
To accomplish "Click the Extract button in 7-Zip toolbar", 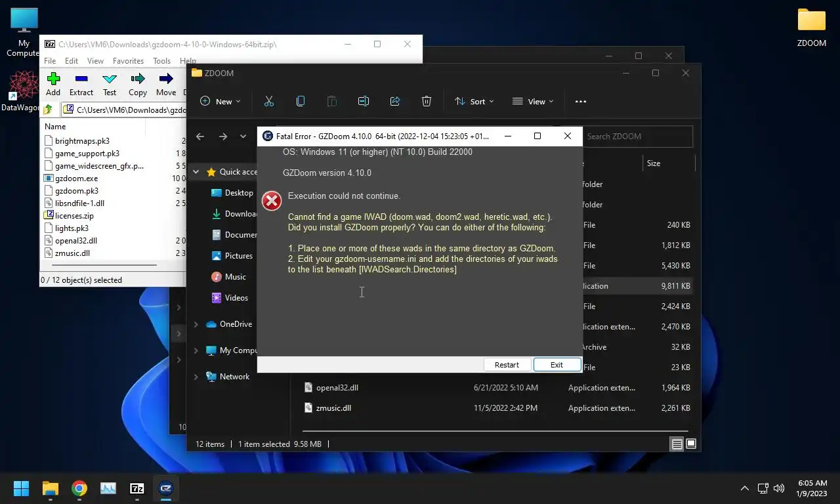I will point(81,85).
